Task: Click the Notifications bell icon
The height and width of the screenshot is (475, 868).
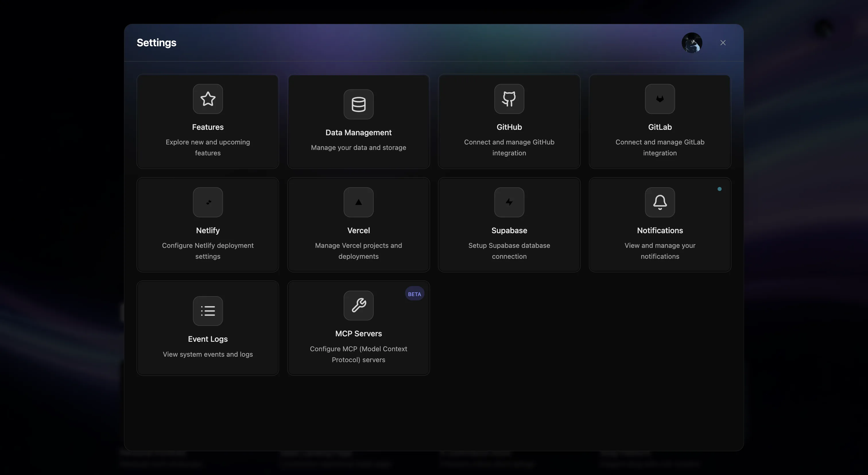Action: point(660,202)
